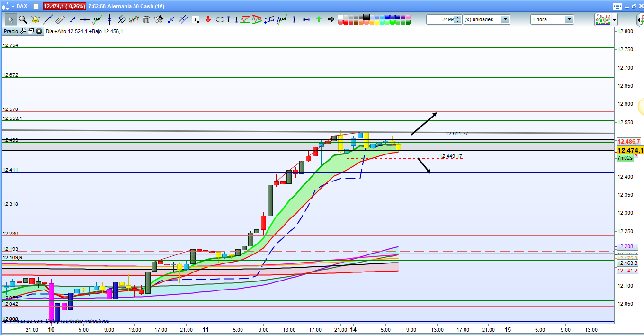
Task: Expand the '1 hora' timeframe dropdown
Action: [x=569, y=19]
